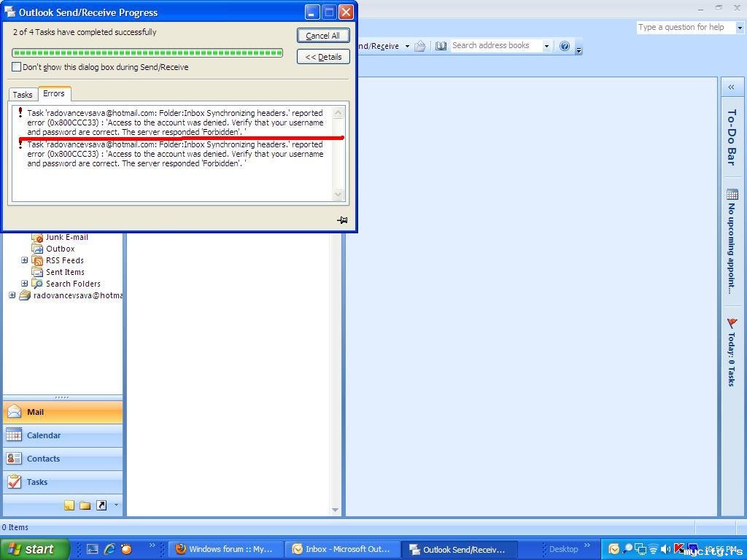Click the Folder List icon in navigation pane
The image size is (747, 560).
[85, 505]
